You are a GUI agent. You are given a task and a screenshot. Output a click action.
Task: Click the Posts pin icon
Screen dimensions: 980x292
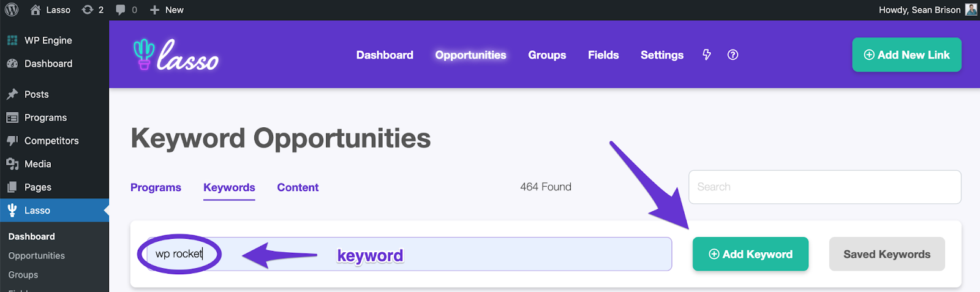click(x=12, y=94)
